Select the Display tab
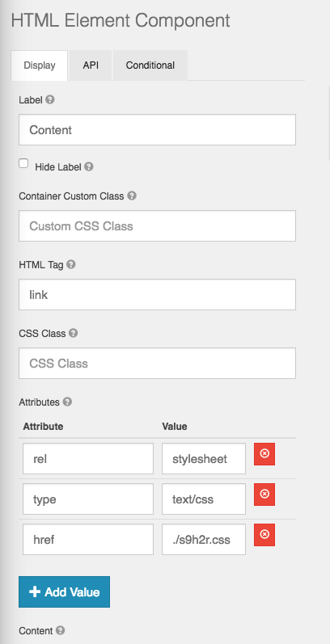 [x=40, y=65]
